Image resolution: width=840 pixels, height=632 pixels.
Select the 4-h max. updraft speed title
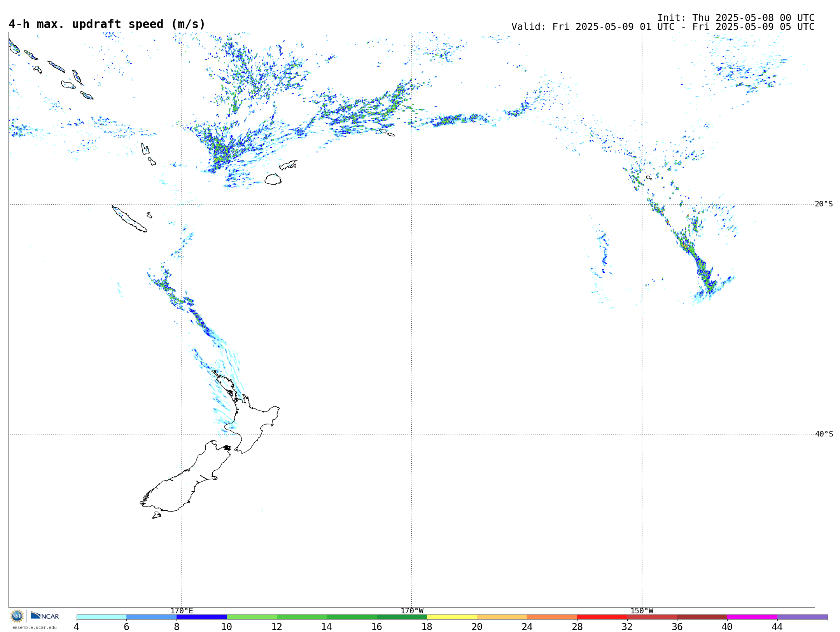107,24
